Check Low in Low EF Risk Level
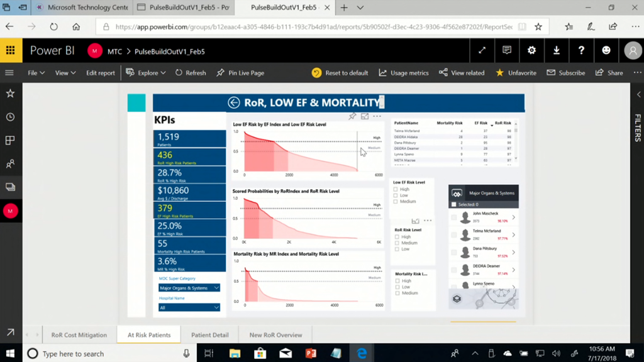The width and height of the screenshot is (644, 362). (x=396, y=195)
